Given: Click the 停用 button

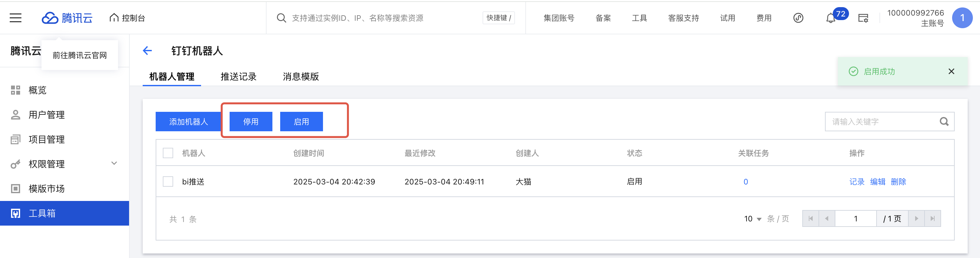Looking at the screenshot, I should 251,122.
